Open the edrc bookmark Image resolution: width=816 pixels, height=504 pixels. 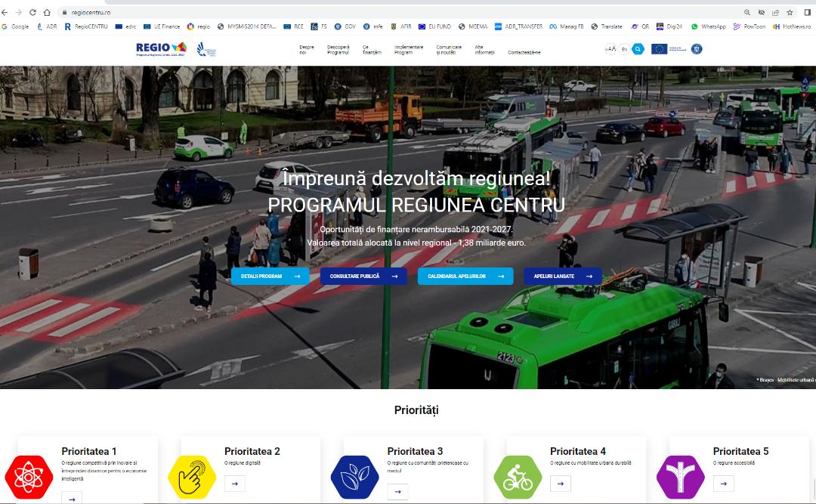(x=125, y=26)
